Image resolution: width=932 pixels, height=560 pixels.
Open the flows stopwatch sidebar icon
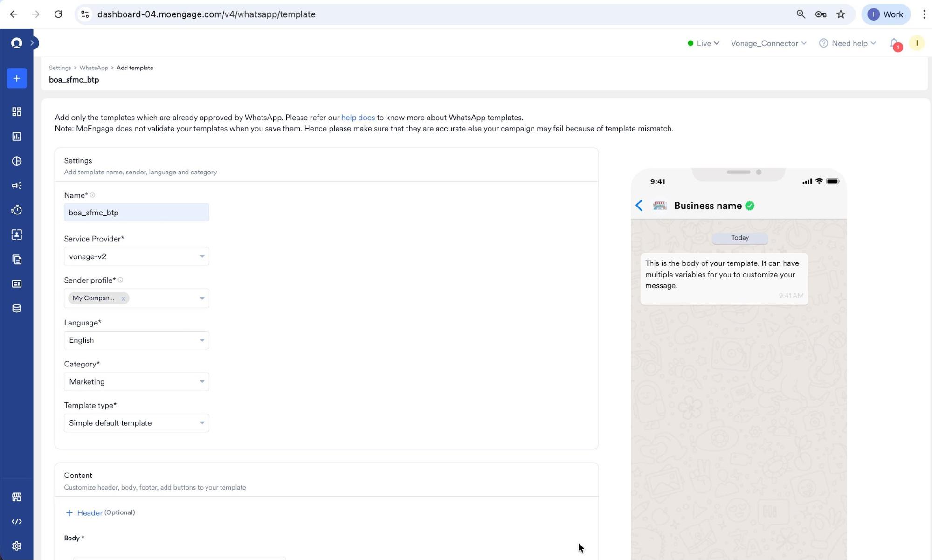17,210
